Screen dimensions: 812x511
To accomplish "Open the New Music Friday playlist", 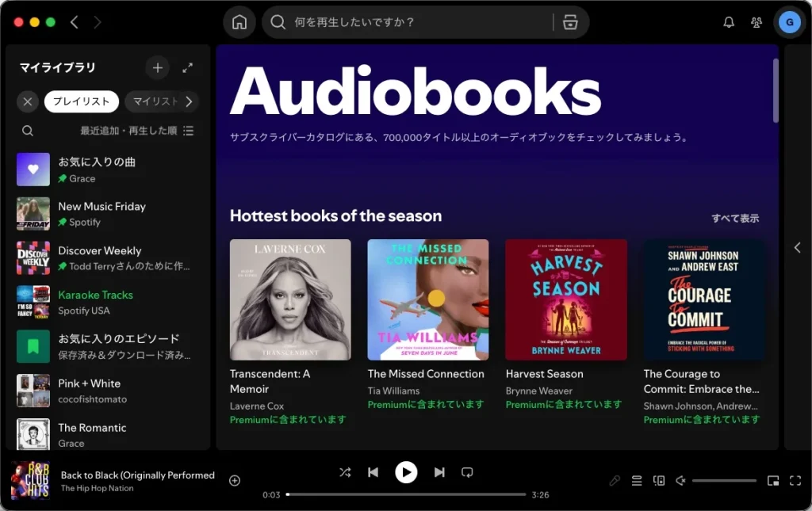I will pyautogui.click(x=108, y=214).
